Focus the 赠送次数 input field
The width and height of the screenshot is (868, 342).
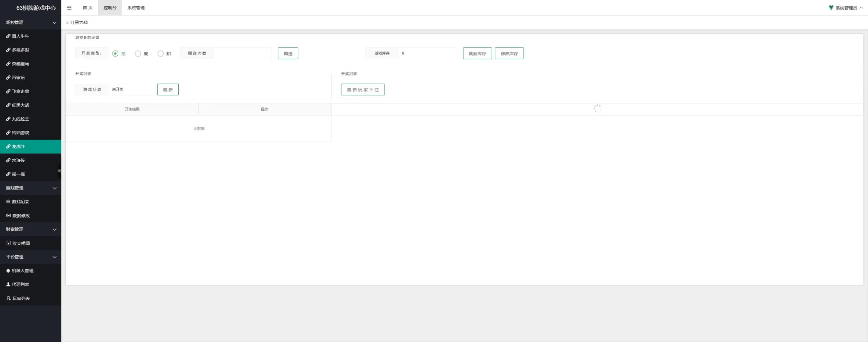tap(243, 53)
